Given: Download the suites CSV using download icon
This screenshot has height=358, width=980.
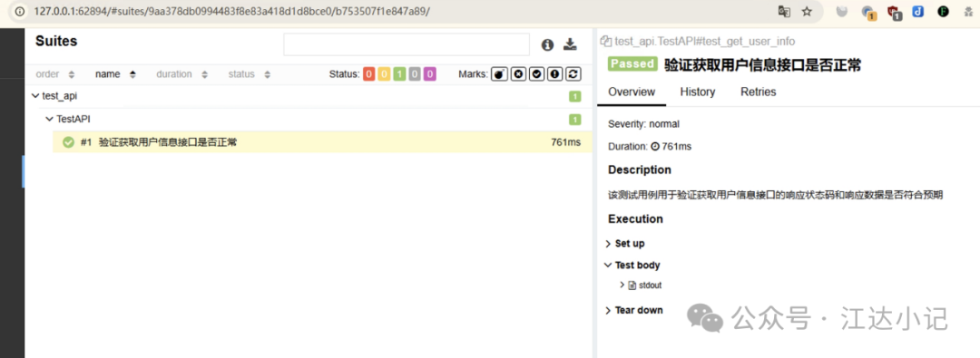Looking at the screenshot, I should [x=569, y=44].
